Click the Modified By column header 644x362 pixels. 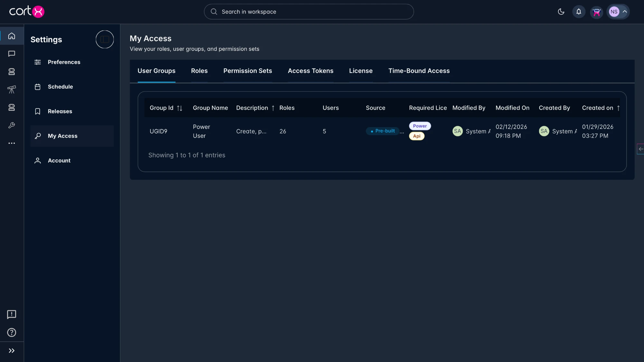click(x=469, y=108)
